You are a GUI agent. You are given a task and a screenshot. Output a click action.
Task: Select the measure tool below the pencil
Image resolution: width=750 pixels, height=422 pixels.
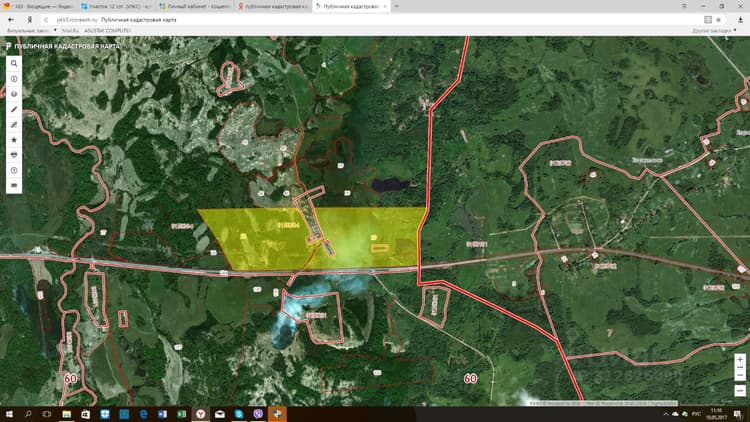[x=14, y=124]
